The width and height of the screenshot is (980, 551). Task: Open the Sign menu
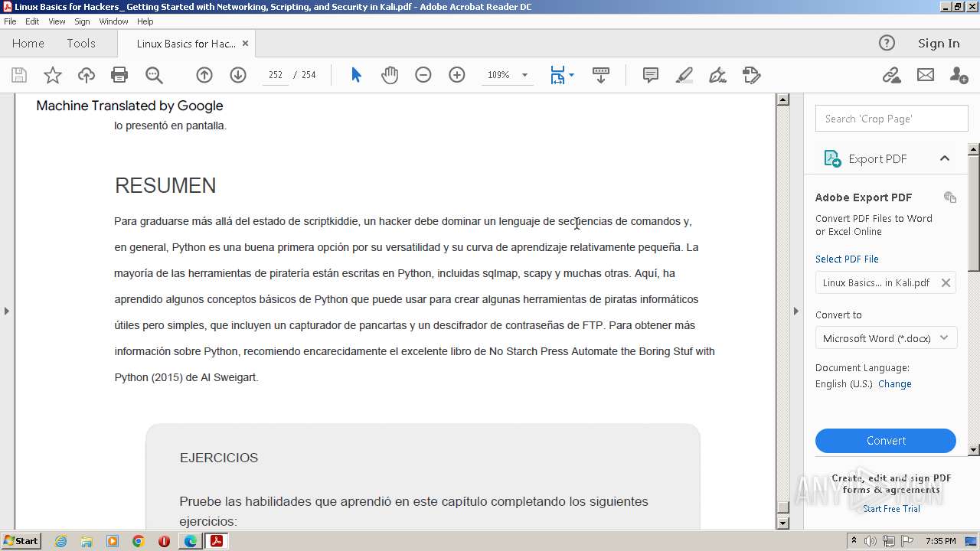pyautogui.click(x=82, y=21)
